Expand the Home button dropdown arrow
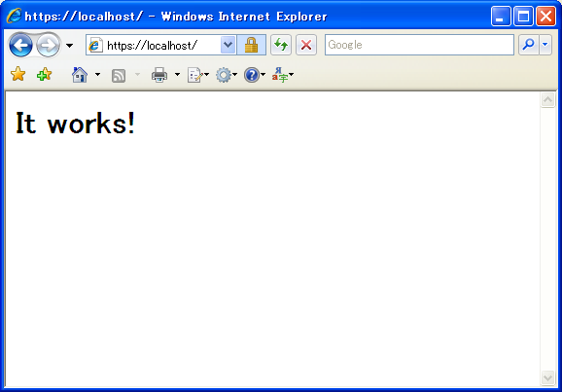Screen dimensions: 562x392 tap(97, 75)
